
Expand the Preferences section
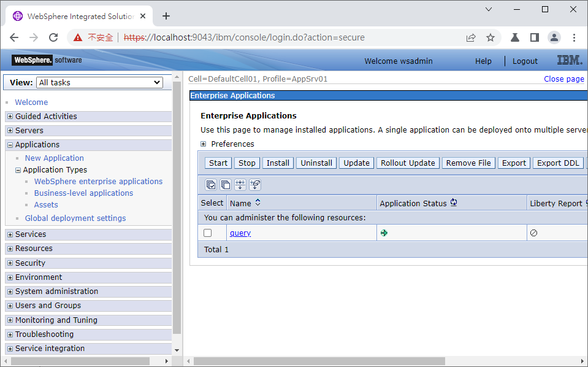click(x=203, y=144)
